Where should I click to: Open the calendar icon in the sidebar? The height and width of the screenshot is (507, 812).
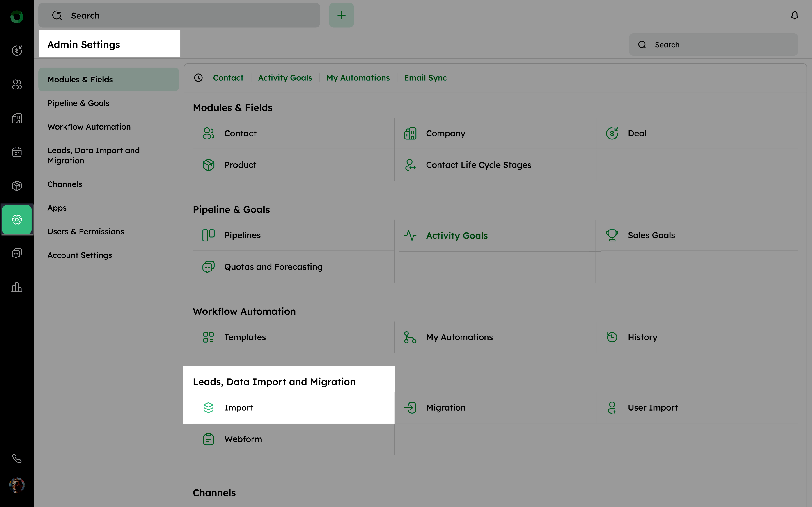tap(17, 152)
